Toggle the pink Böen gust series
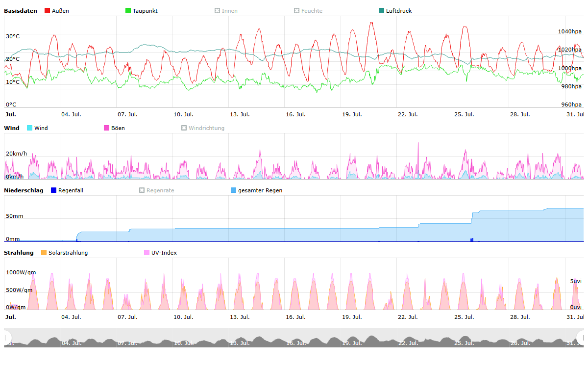 click(x=107, y=128)
